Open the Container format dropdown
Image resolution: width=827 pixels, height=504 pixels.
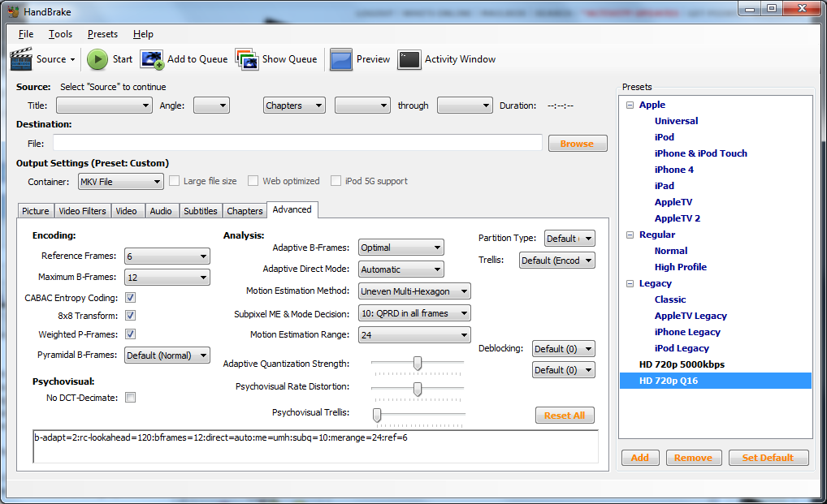pos(121,182)
